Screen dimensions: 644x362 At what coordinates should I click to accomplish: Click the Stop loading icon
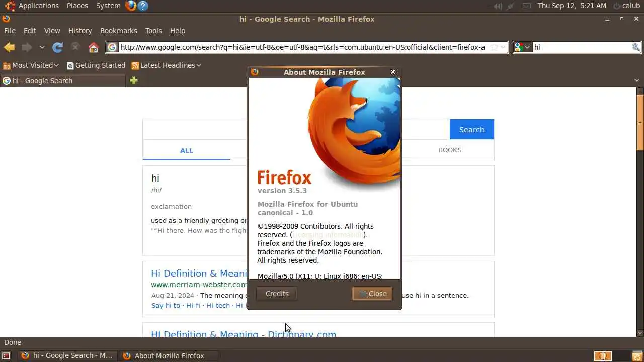click(x=75, y=47)
